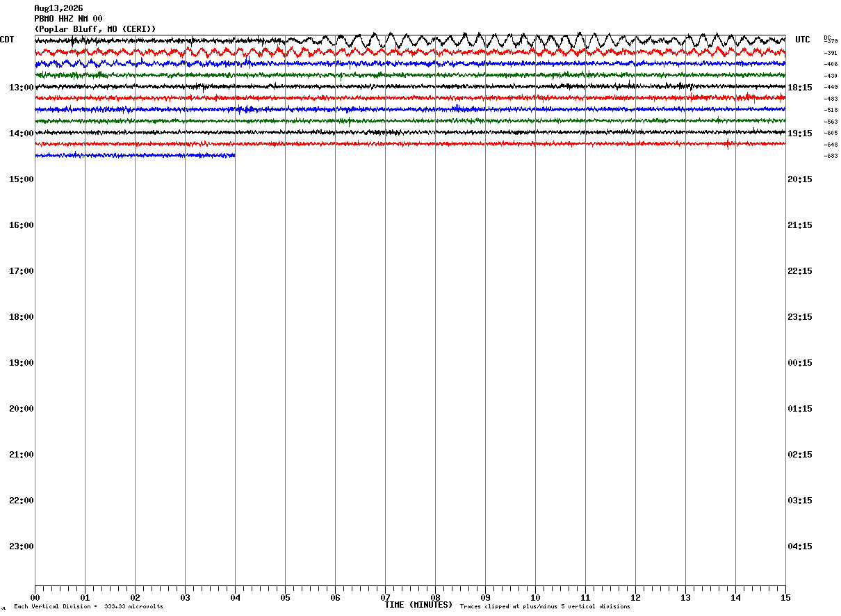Click minute tick label '10' on the time axis

click(x=535, y=598)
